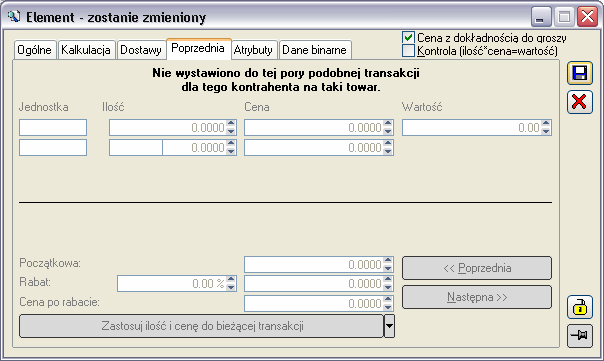Click the 'Cena po rabacie:' label
This screenshot has height=361, width=604.
59,302
